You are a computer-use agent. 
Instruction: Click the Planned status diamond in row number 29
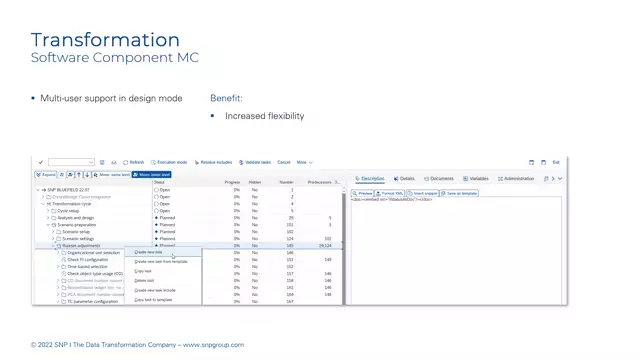[156, 218]
